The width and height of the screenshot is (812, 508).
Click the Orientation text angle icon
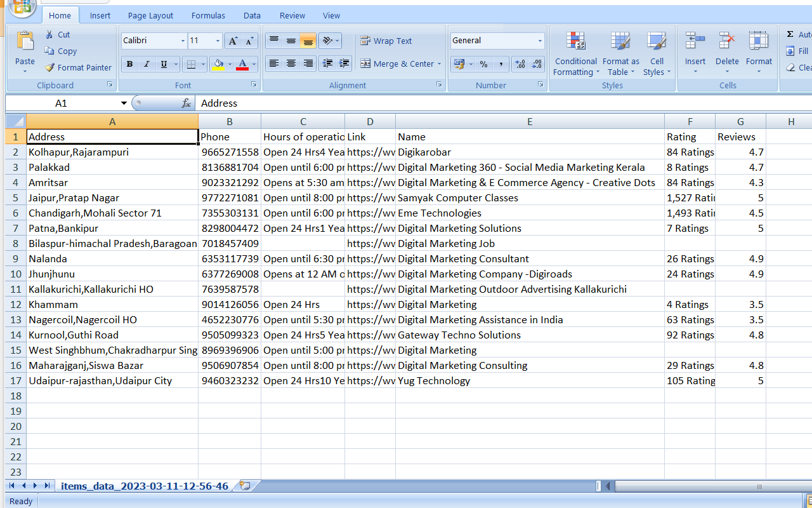click(327, 41)
